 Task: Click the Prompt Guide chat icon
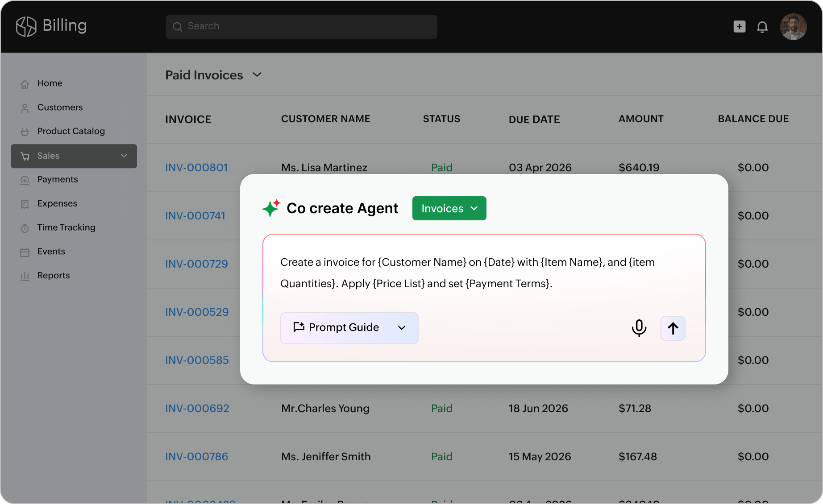[299, 327]
